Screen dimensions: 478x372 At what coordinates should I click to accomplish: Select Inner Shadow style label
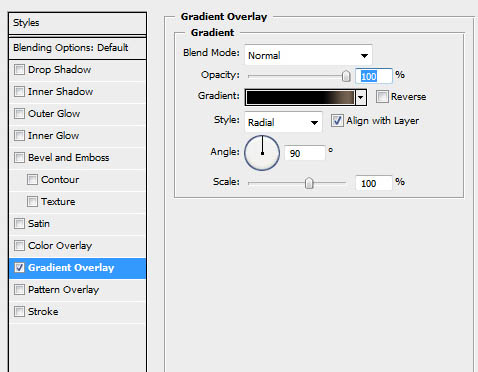61,92
